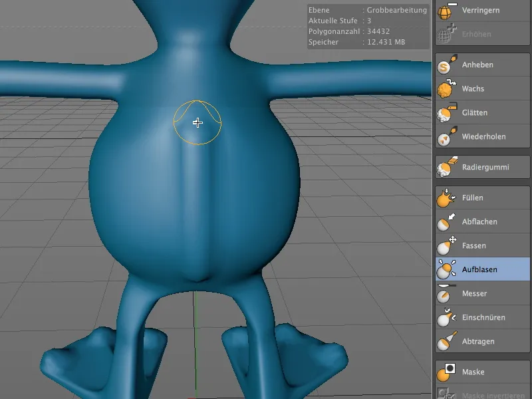Click the Aufblasen inflate tool icon

446,269
